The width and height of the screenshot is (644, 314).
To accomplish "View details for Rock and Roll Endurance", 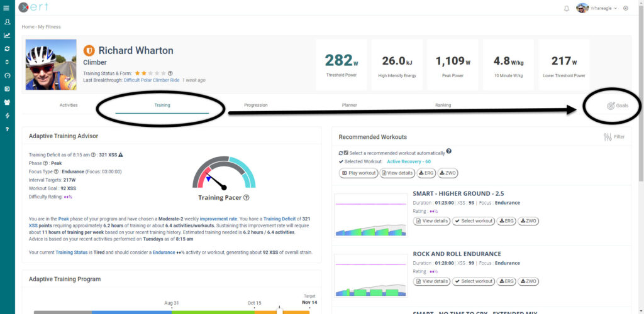I will tap(431, 281).
